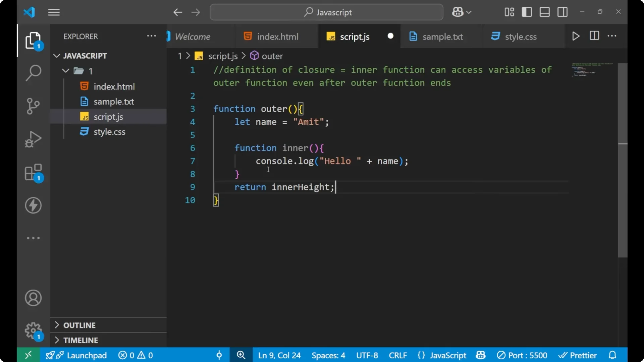Expand the OUTLINE section
The image size is (644, 362).
point(80,325)
